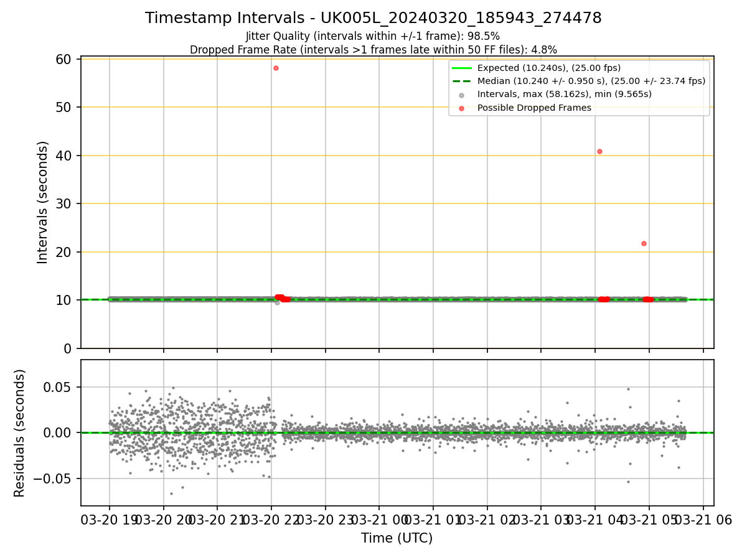Click the red outlier point near 22 seconds

[644, 243]
